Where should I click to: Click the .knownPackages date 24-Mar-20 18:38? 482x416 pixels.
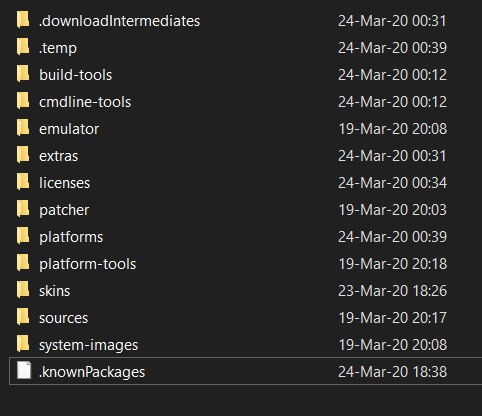393,372
